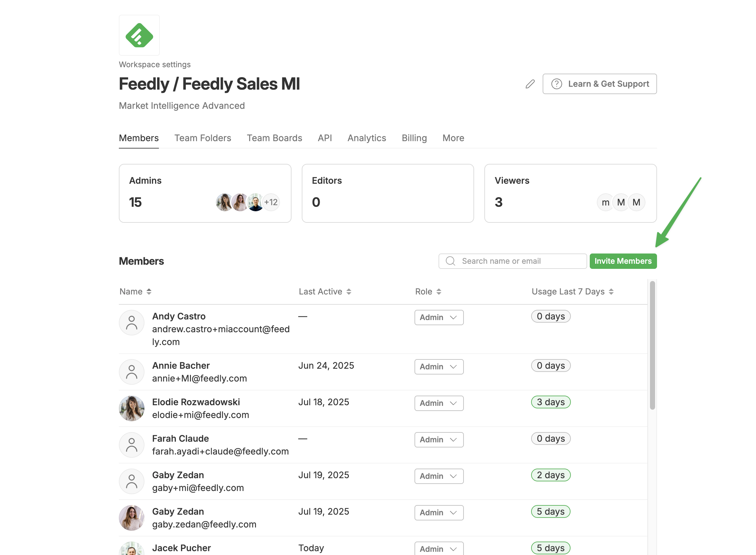Viewport: 756px width, 555px height.
Task: Focus the Search name or email field
Action: point(513,261)
